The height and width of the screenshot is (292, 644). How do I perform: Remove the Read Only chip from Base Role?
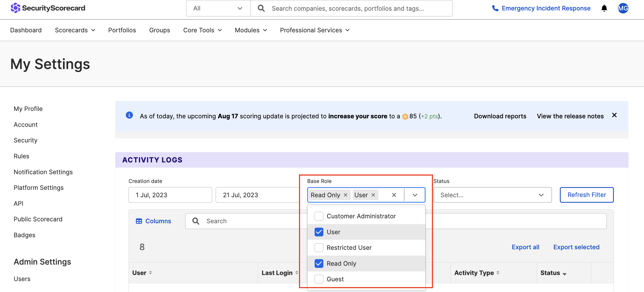(x=345, y=195)
